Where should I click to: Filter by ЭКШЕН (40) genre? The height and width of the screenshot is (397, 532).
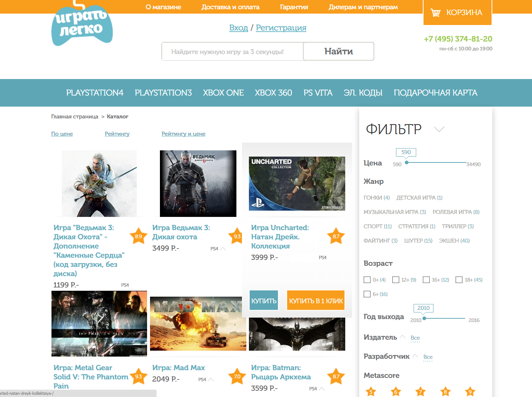(454, 241)
